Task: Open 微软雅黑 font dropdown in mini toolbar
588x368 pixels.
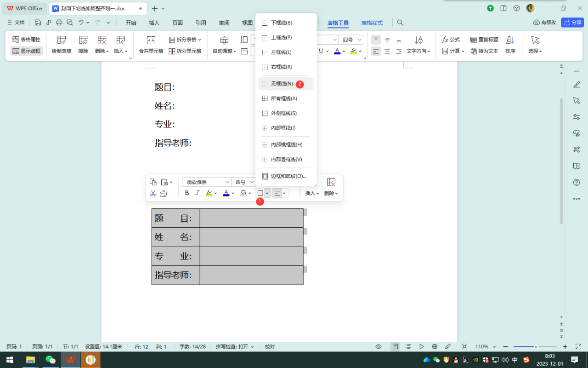Action: click(x=207, y=182)
